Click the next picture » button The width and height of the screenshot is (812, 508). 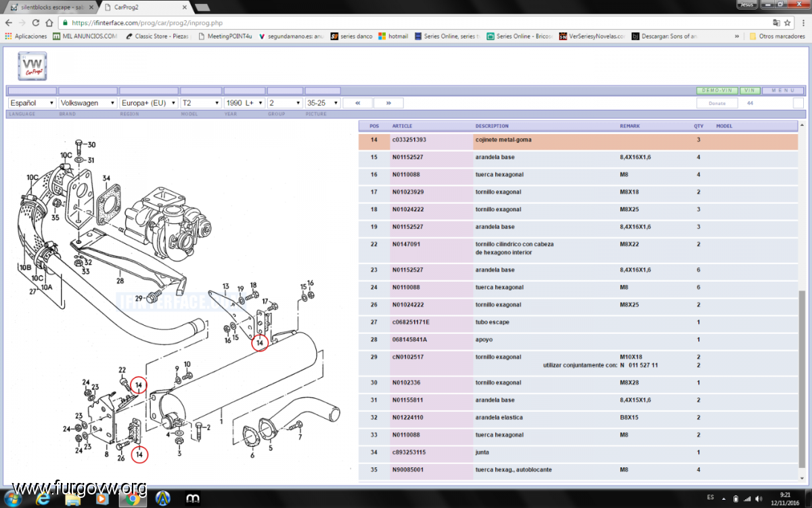pyautogui.click(x=388, y=103)
